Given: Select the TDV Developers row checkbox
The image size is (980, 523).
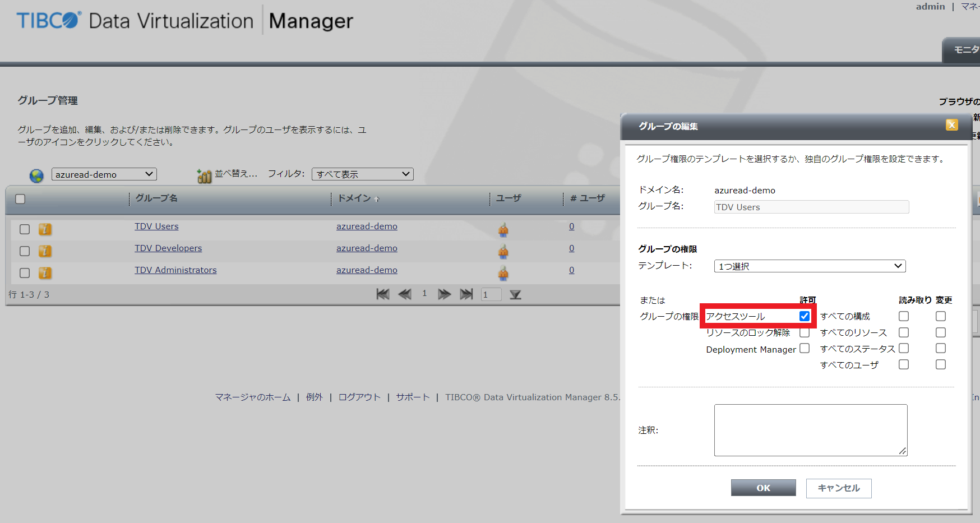Looking at the screenshot, I should tap(25, 251).
